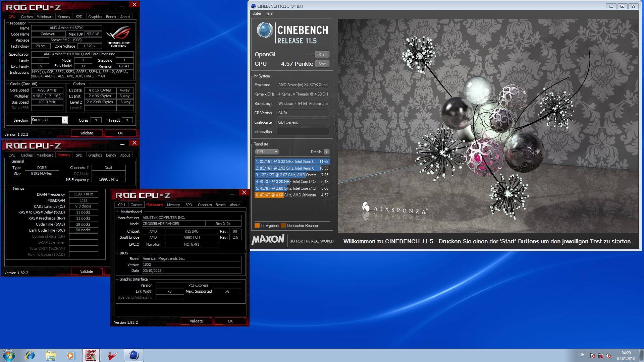Image resolution: width=644 pixels, height=362 pixels.
Task: Open Bench tab in top CPU-Z window
Action: (111, 17)
